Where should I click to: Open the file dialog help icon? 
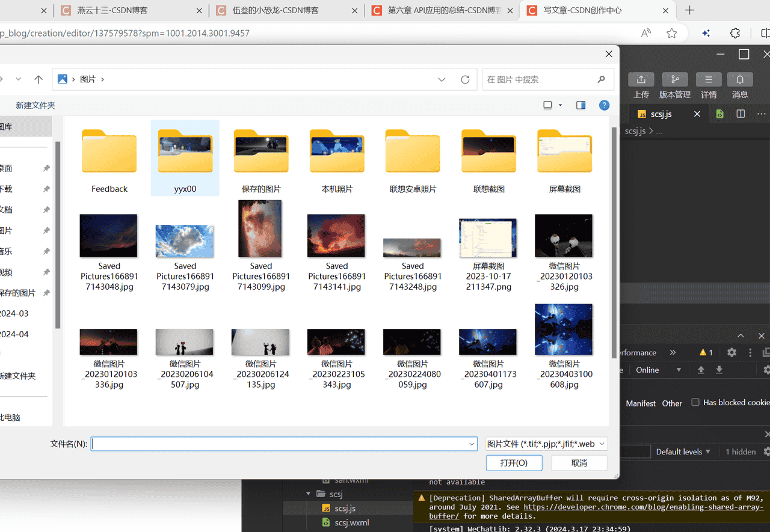tap(604, 105)
